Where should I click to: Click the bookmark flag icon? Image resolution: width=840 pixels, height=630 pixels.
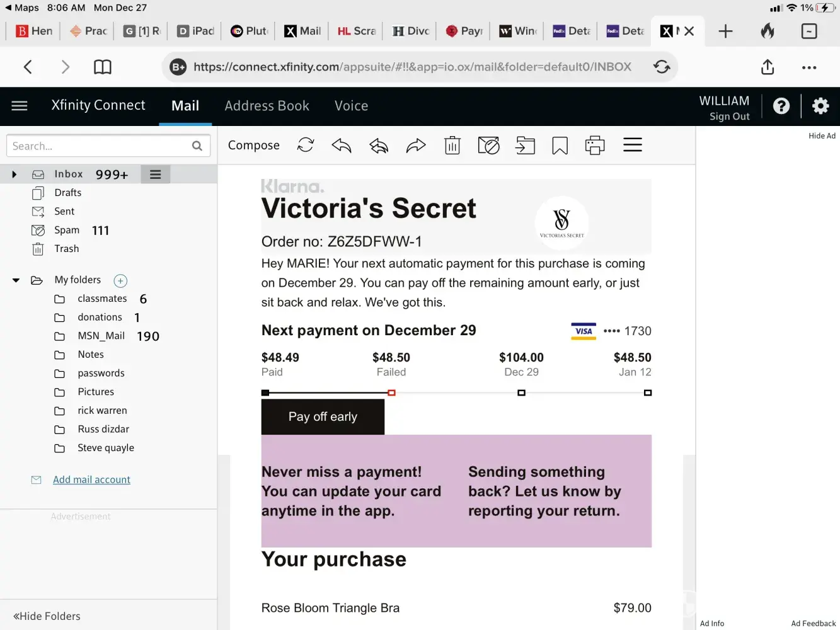tap(560, 146)
